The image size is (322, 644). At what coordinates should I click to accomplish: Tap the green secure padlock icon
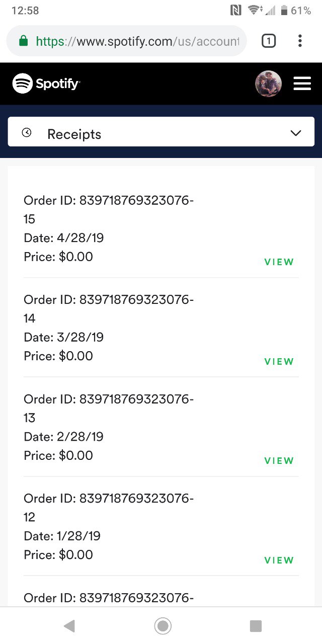click(23, 41)
